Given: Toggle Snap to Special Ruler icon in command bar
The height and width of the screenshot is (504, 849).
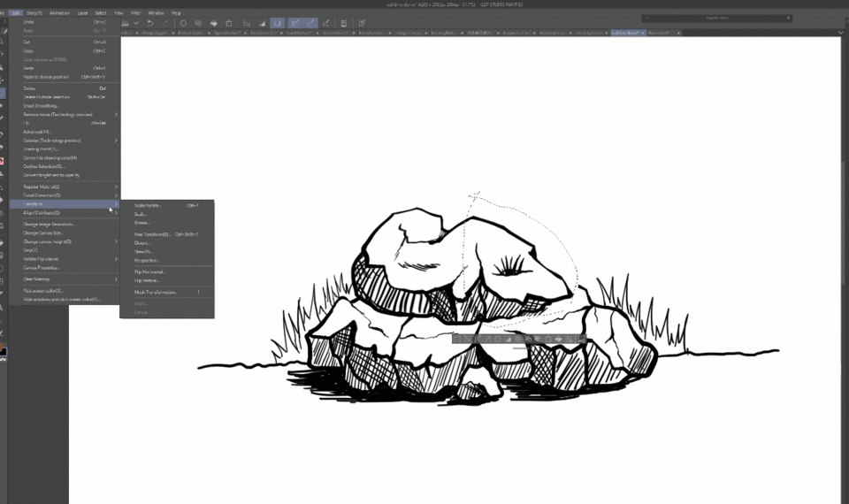Looking at the screenshot, I should [310, 23].
